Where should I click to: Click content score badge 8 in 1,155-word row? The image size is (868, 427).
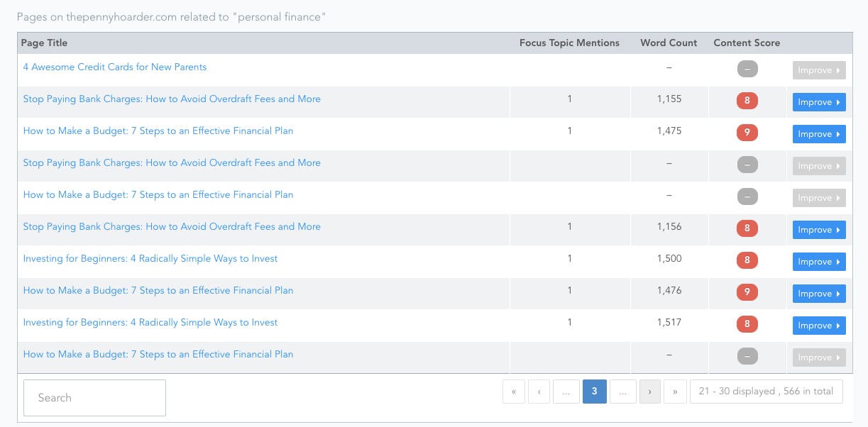coord(747,101)
